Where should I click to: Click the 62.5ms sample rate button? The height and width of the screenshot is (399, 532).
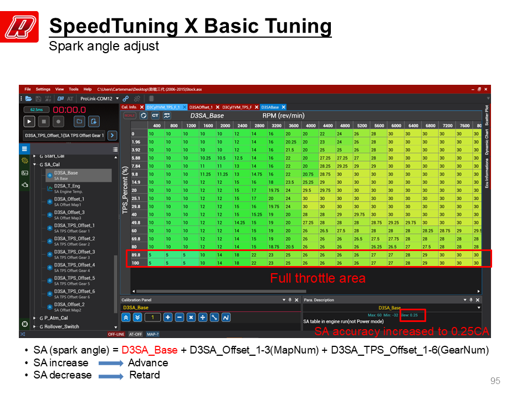coord(37,110)
